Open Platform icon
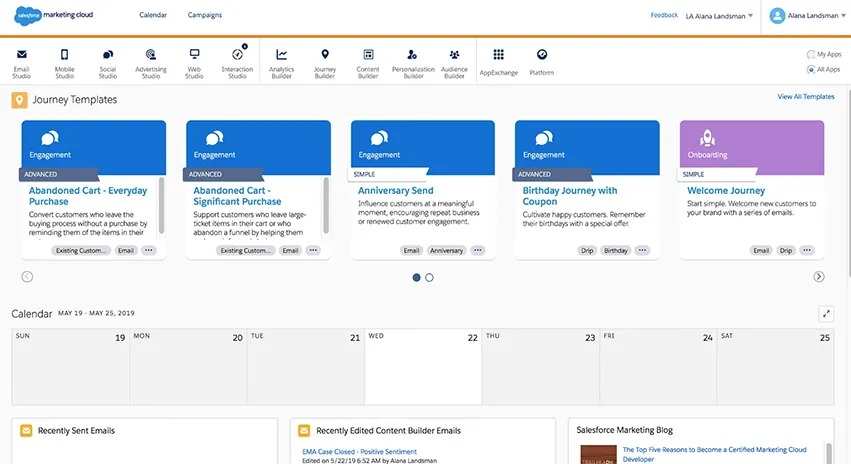This screenshot has width=851, height=464. coord(542,54)
